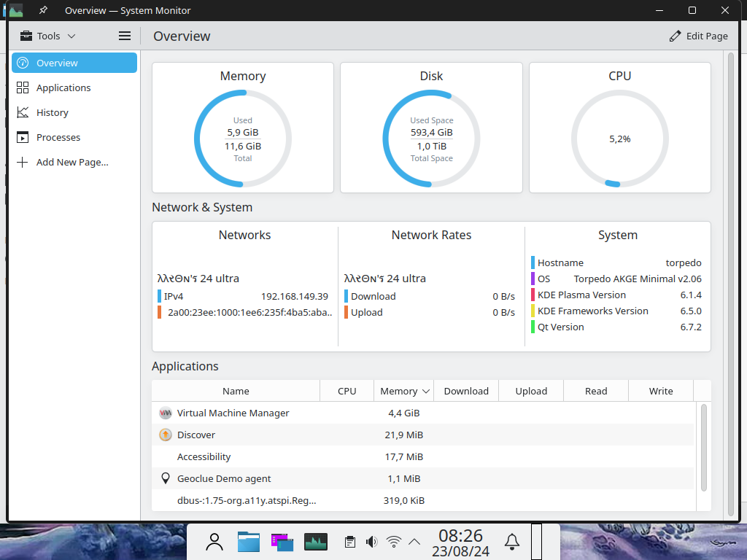
Task: Select the Discover application row
Action: point(424,435)
